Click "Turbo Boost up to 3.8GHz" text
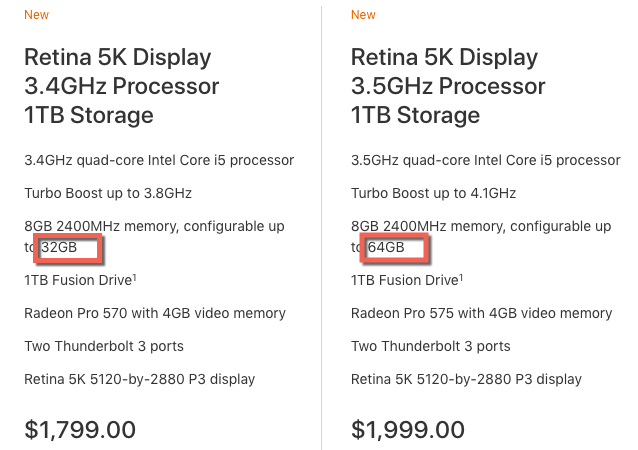 108,193
